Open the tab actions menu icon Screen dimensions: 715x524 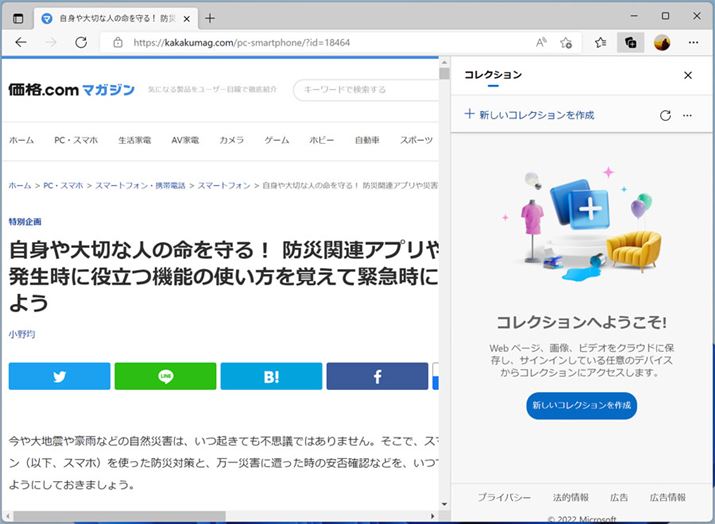tap(18, 18)
